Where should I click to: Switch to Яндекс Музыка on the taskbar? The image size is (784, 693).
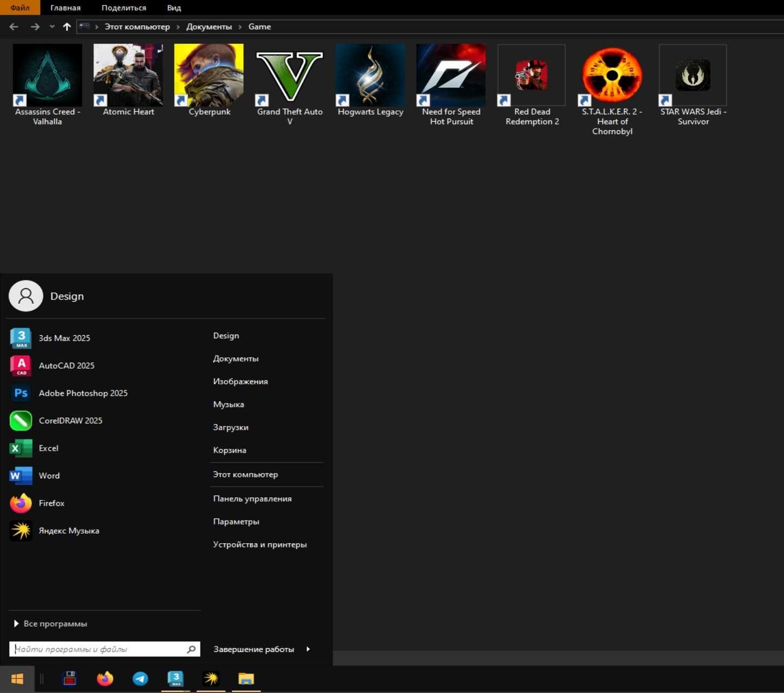[211, 679]
